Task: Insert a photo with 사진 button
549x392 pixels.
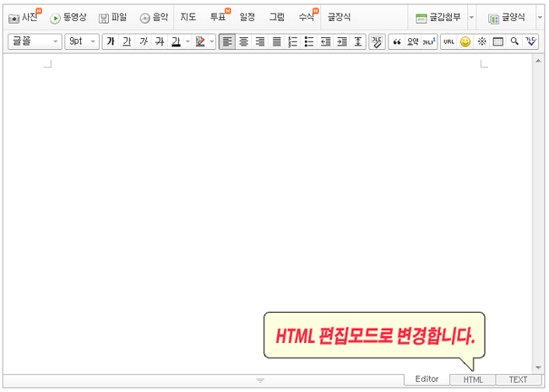Action: (x=24, y=17)
